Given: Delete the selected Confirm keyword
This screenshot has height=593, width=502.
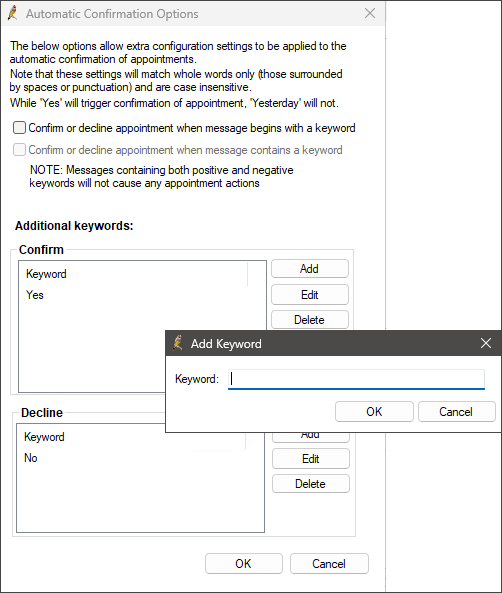Looking at the screenshot, I should click(x=309, y=320).
